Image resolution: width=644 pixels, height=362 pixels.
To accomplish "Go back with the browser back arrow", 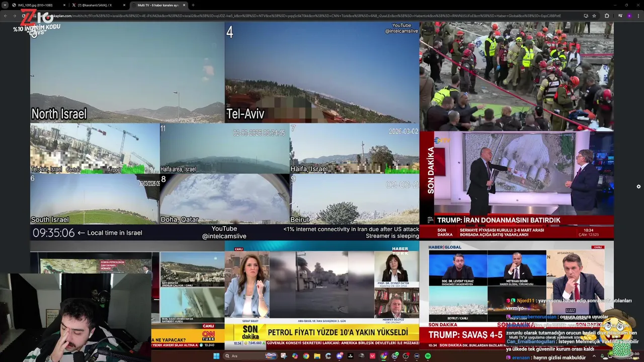I will click(x=6, y=16).
